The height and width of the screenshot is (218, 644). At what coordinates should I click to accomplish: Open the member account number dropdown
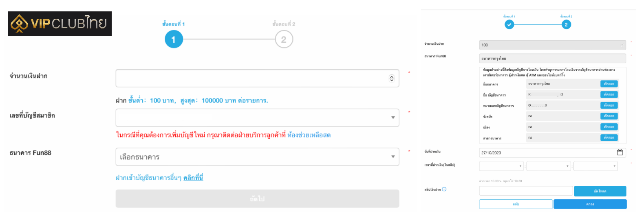click(257, 118)
